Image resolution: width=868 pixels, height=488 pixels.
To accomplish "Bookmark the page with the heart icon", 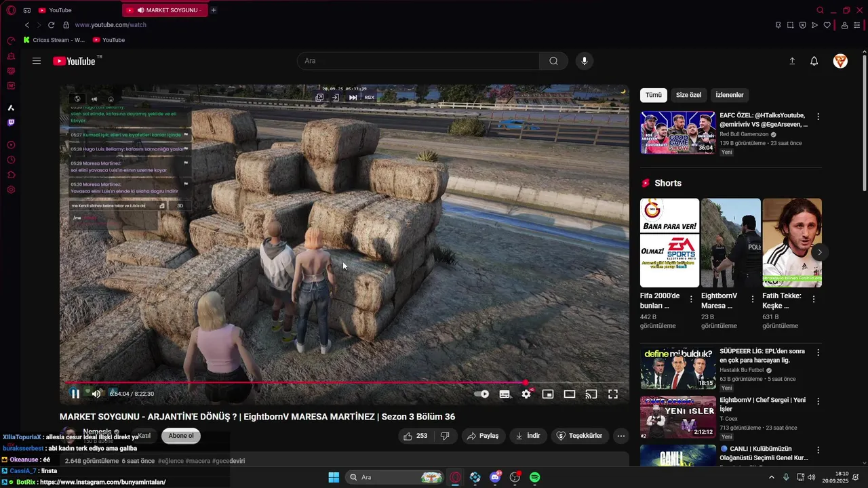I will (827, 25).
